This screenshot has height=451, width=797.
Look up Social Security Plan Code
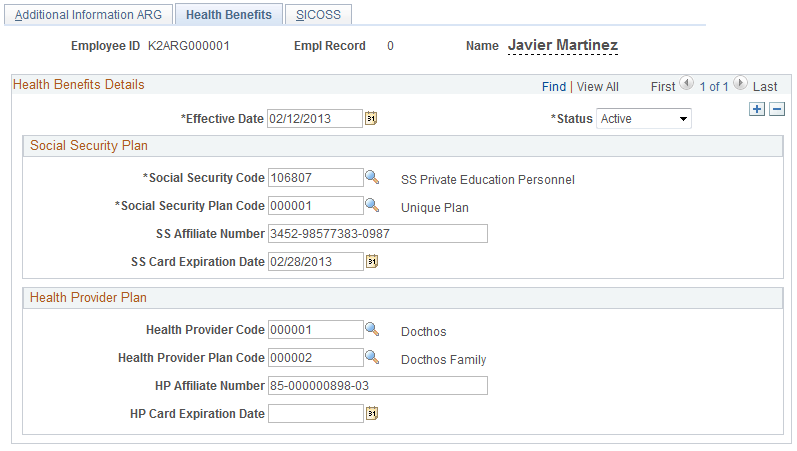(x=371, y=206)
